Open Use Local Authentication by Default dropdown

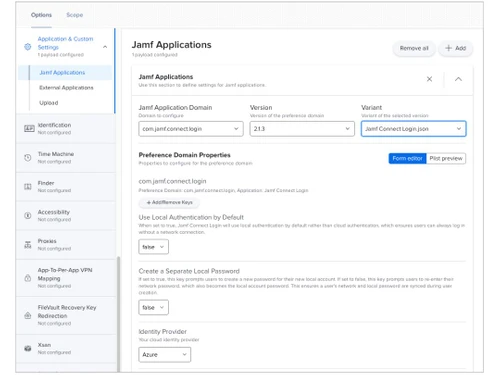[x=153, y=247]
